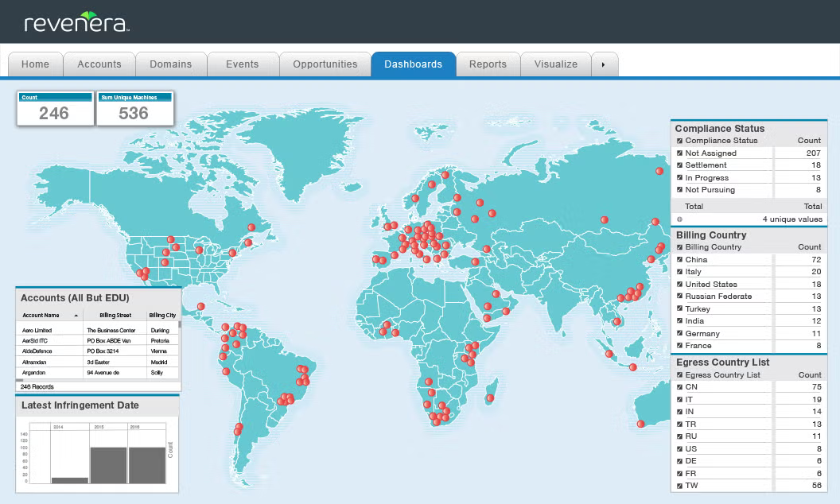Open the Opportunities tab
The image size is (840, 504).
[325, 64]
